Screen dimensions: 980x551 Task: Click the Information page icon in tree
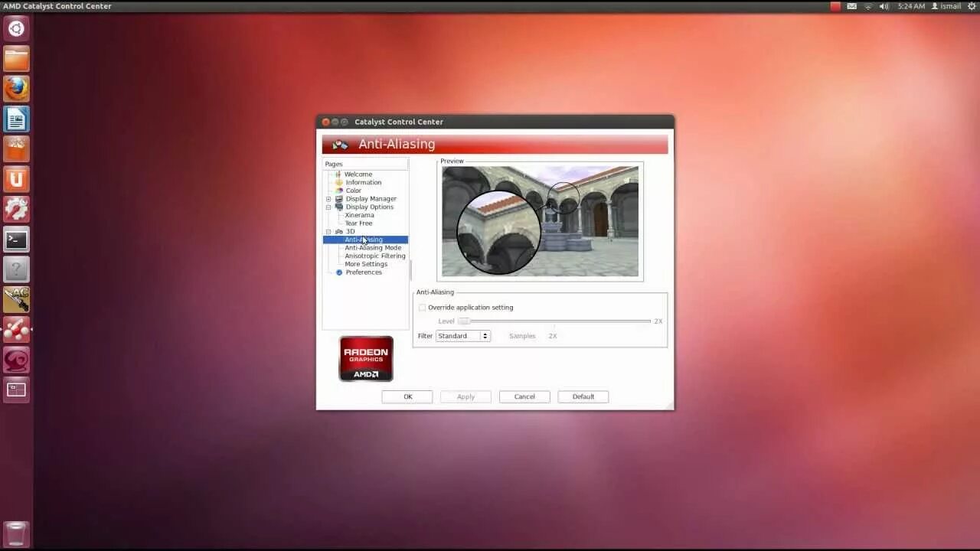click(x=338, y=183)
